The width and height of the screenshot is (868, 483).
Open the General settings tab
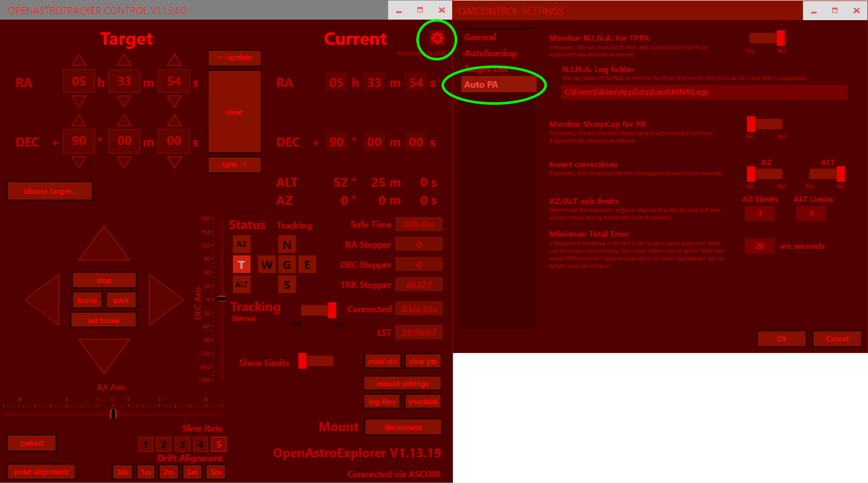(480, 37)
